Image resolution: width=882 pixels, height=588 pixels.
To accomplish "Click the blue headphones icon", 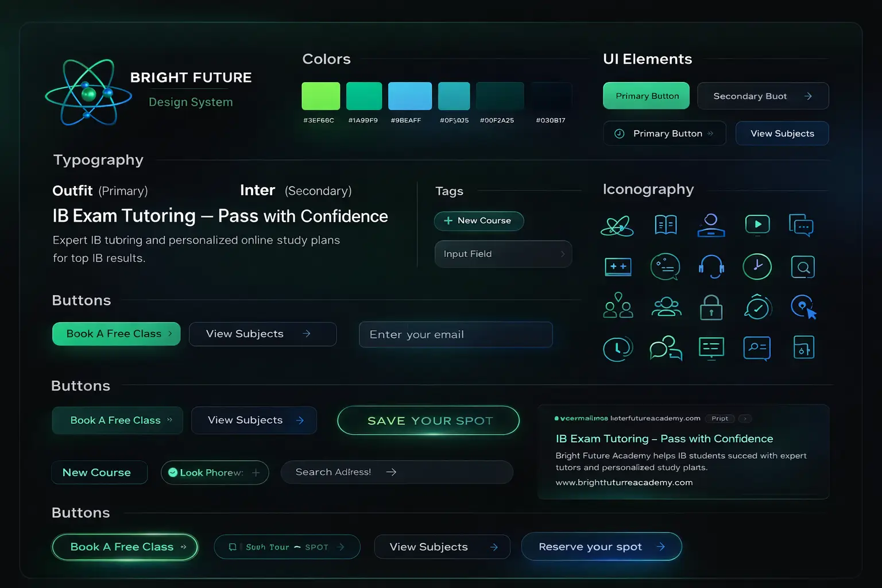I will [711, 267].
